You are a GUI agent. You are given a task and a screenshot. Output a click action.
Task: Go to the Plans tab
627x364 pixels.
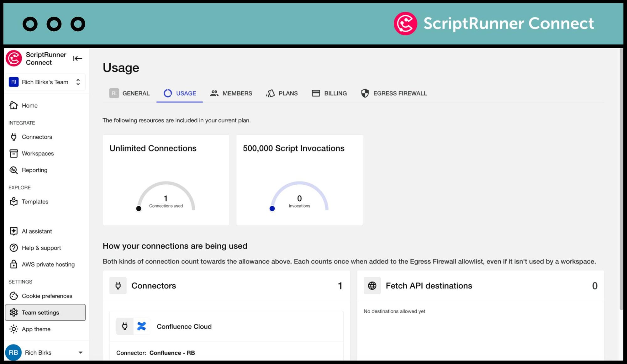[282, 93]
